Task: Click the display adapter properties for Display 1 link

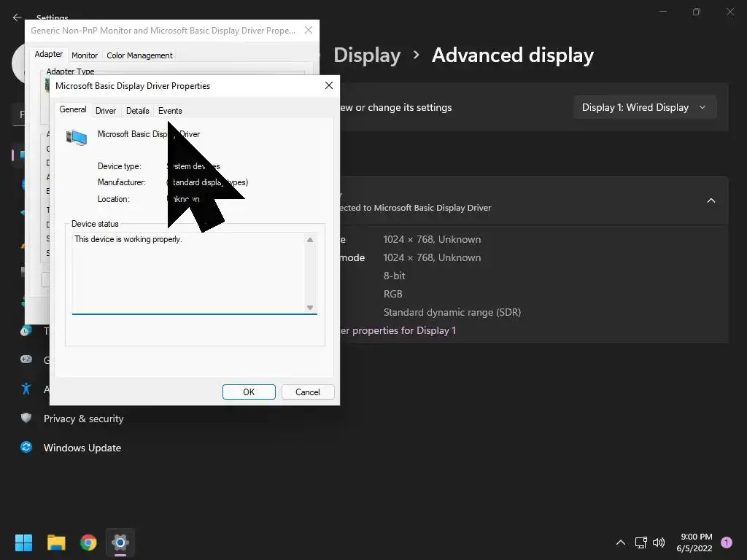Action: pos(398,330)
